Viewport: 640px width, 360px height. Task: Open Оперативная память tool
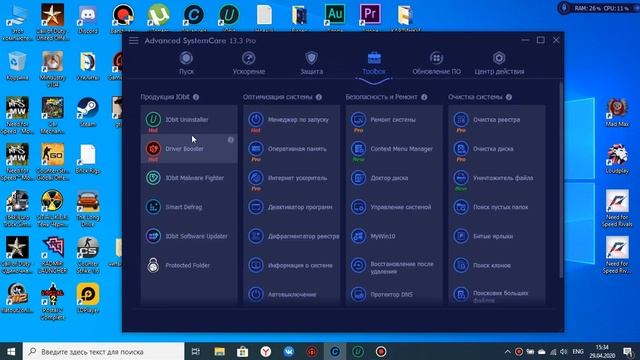pyautogui.click(x=291, y=149)
